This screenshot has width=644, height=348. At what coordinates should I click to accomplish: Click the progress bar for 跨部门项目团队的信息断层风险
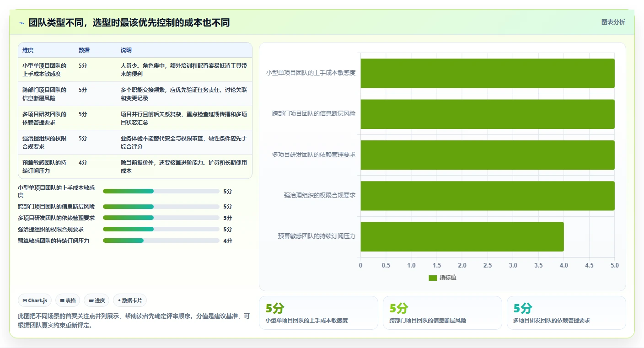coord(161,207)
